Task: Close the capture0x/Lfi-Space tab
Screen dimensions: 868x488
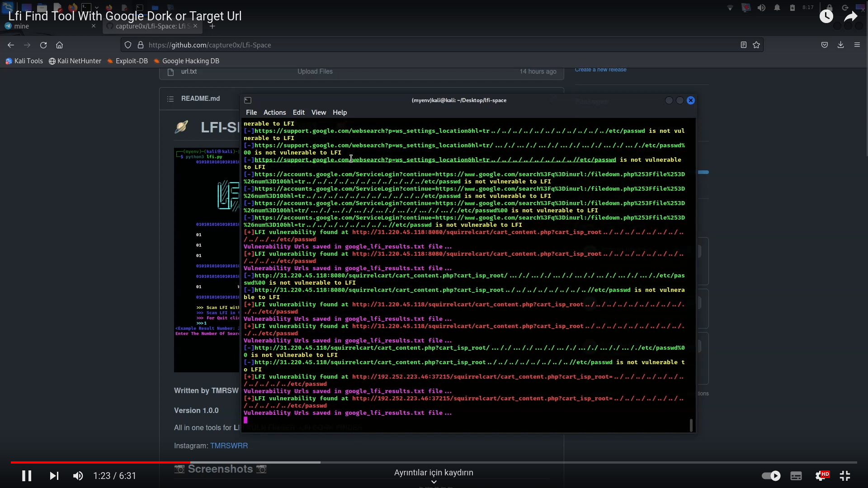Action: coord(195,26)
